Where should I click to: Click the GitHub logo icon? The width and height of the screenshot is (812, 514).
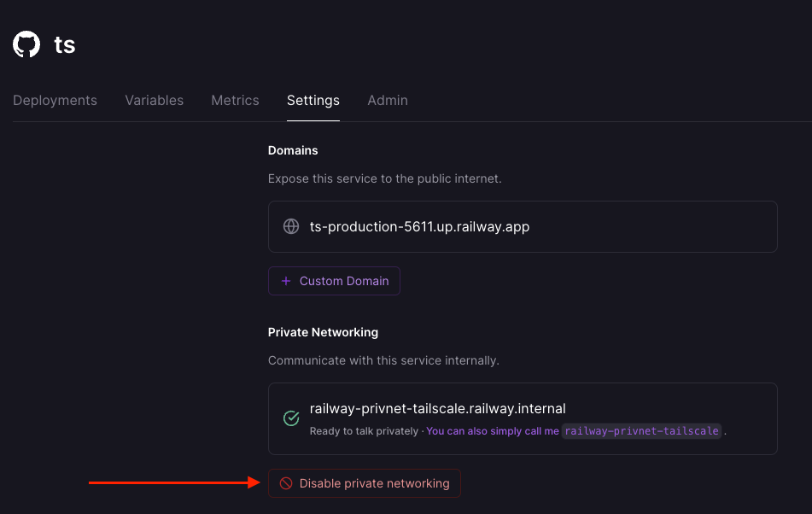click(x=26, y=44)
